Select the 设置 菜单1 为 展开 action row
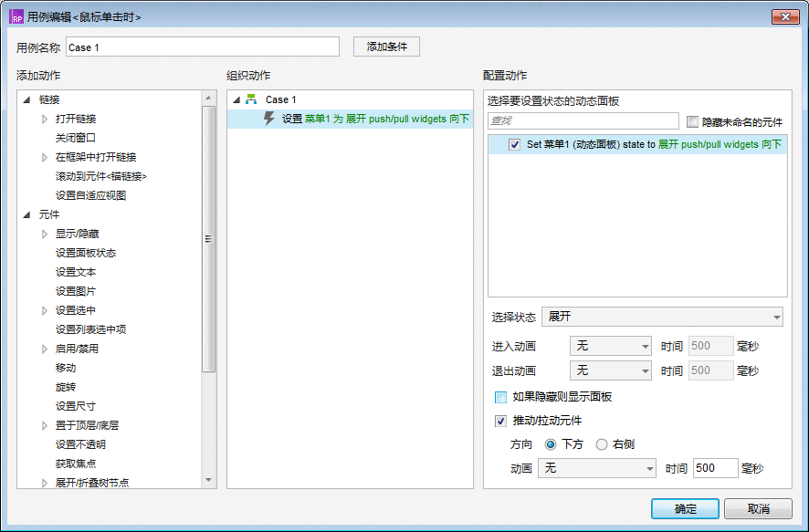Viewport: 809px width, 532px height. point(350,119)
